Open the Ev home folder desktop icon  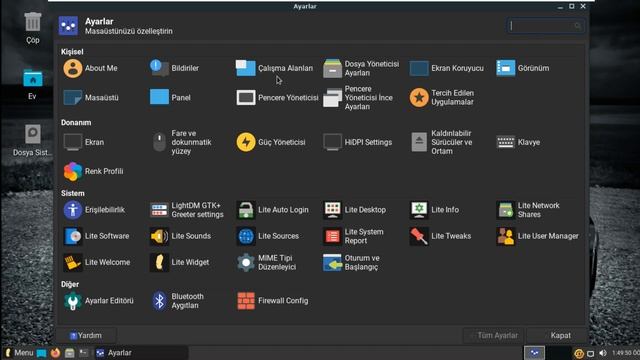point(33,84)
